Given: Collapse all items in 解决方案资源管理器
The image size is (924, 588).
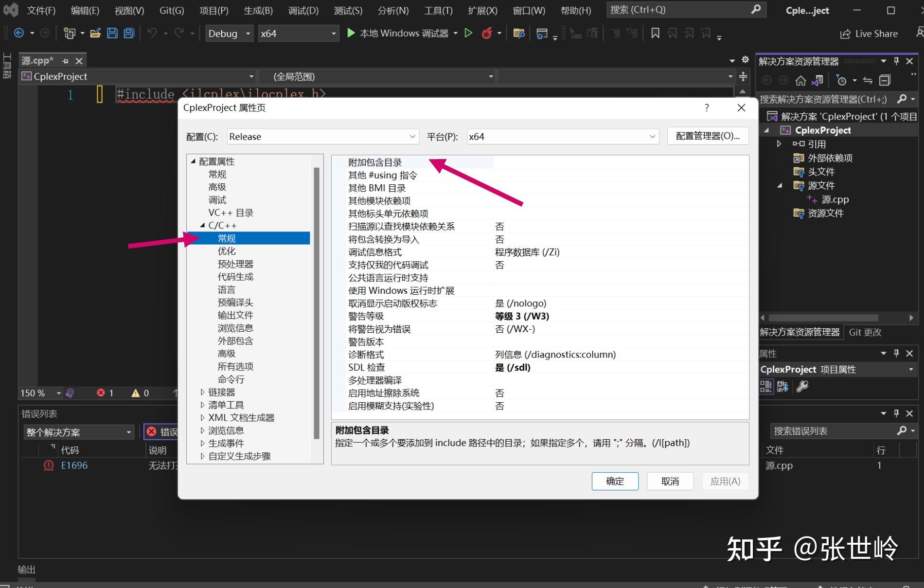Looking at the screenshot, I should (x=885, y=80).
